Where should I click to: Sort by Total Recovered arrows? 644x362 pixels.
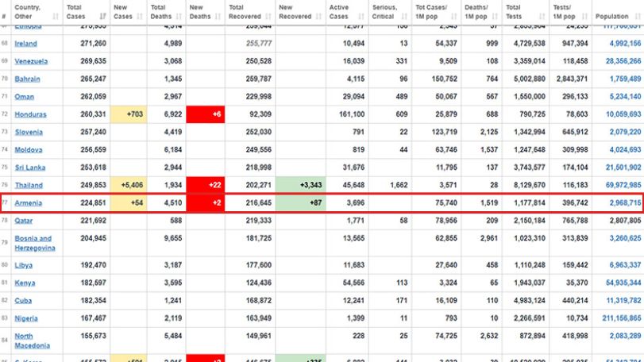268,17
